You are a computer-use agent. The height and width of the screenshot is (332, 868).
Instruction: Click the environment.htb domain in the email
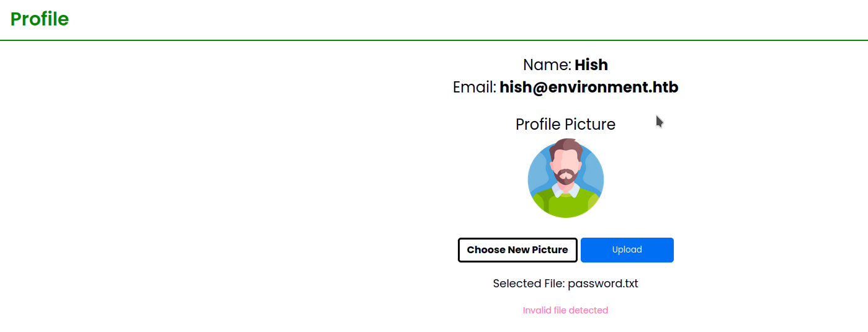click(x=612, y=87)
